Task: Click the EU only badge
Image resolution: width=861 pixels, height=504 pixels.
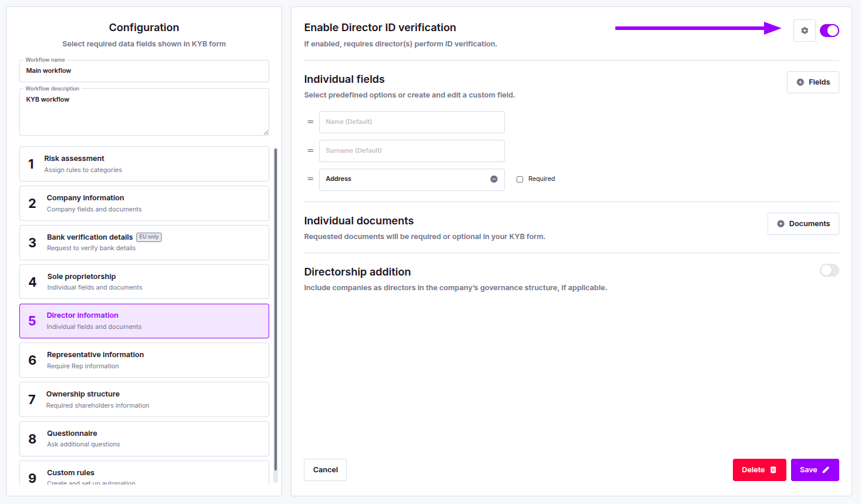Action: [149, 237]
